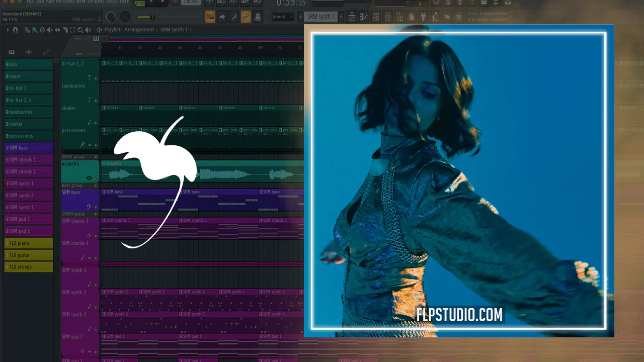Mute the tambourine track
Viewport: 644px width, 362px height.
96,101
